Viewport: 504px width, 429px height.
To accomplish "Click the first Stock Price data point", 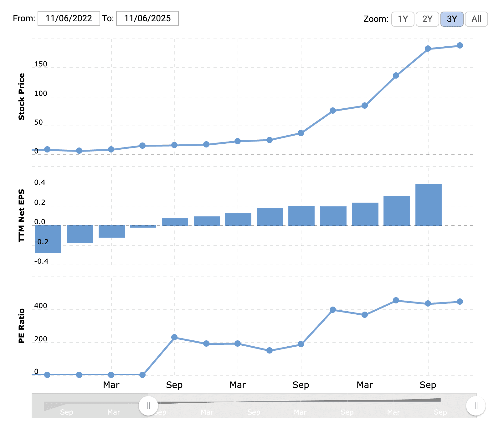I will 47,149.
